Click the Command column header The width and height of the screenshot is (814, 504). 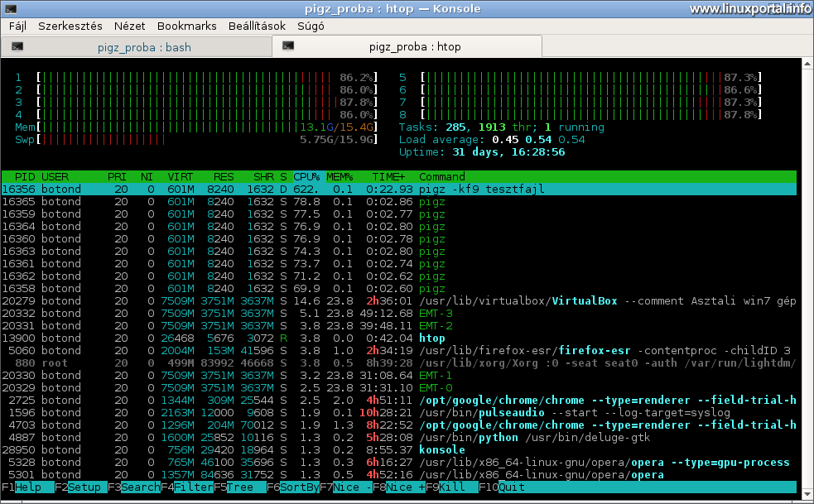(x=442, y=177)
